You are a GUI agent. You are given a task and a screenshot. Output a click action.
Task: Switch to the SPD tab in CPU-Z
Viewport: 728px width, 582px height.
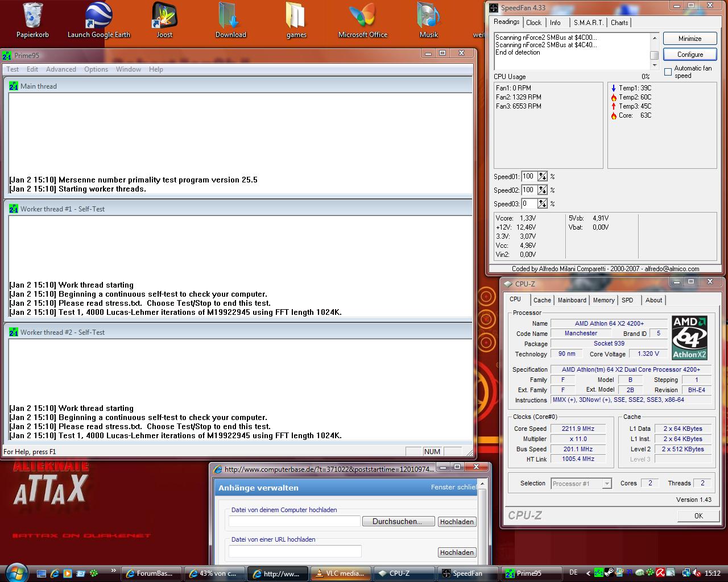coord(627,300)
